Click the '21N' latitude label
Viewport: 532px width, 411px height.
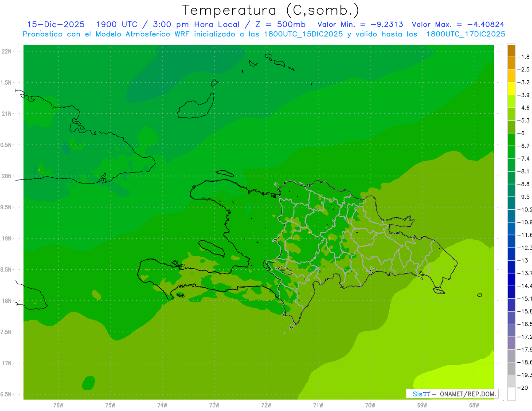[7, 114]
